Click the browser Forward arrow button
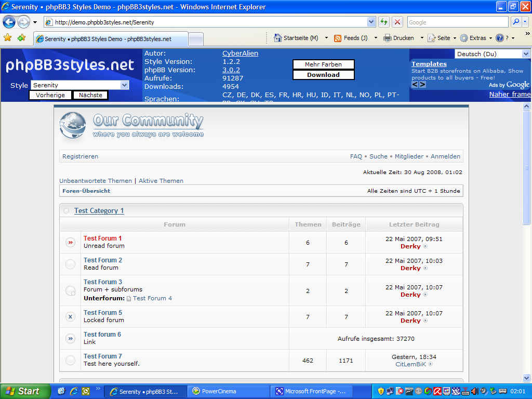Viewport: 532px width, 399px height. [23, 22]
